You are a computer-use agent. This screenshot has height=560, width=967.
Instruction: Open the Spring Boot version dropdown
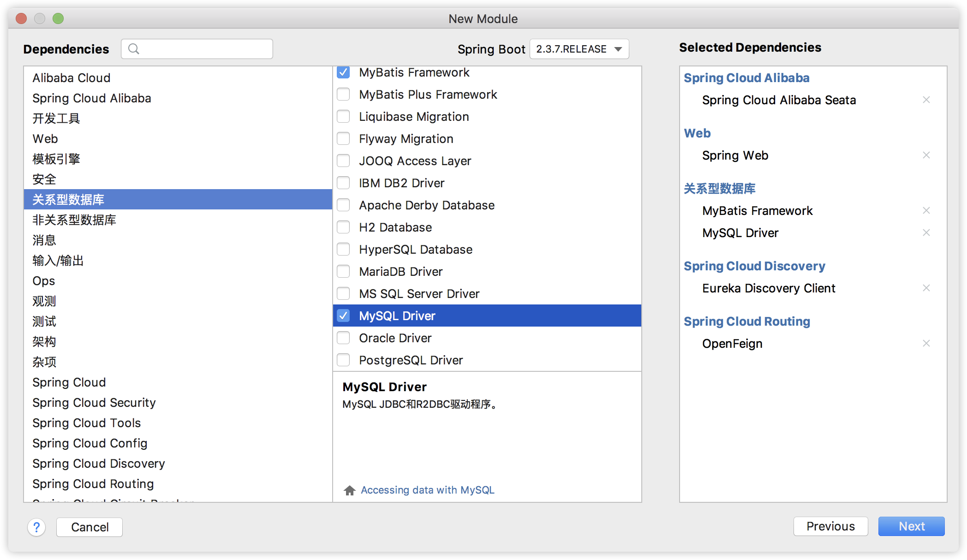coord(579,49)
